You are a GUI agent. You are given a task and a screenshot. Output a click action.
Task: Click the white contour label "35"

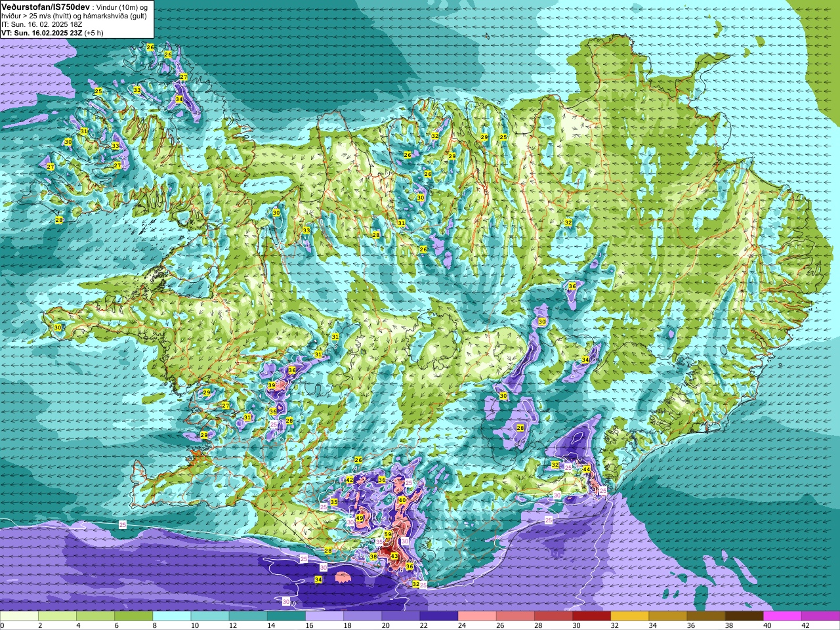(379, 542)
